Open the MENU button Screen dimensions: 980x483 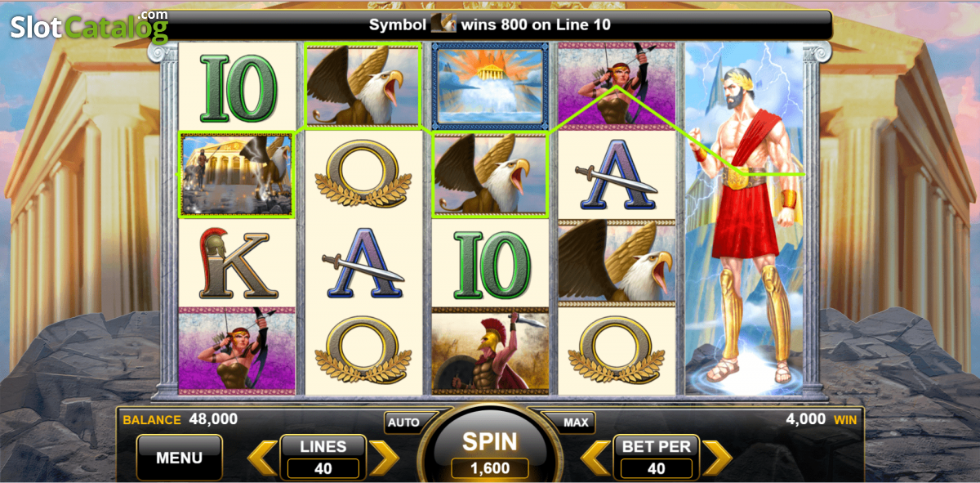point(179,458)
